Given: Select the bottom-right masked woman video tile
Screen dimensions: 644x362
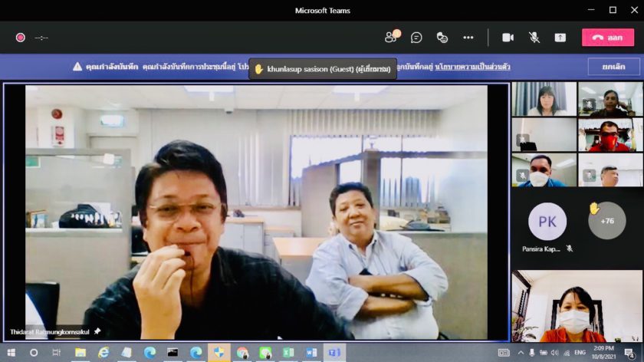Looking at the screenshot, I should pyautogui.click(x=577, y=305).
